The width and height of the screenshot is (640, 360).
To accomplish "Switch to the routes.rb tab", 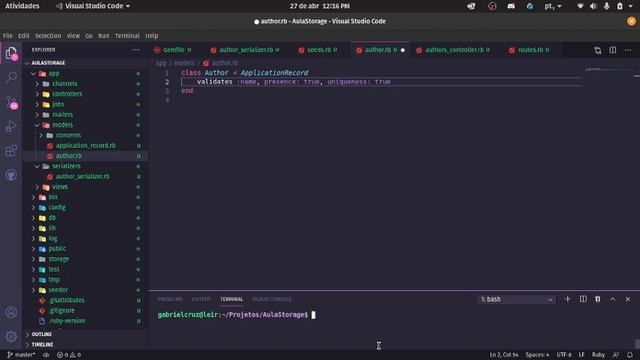I will (x=530, y=50).
